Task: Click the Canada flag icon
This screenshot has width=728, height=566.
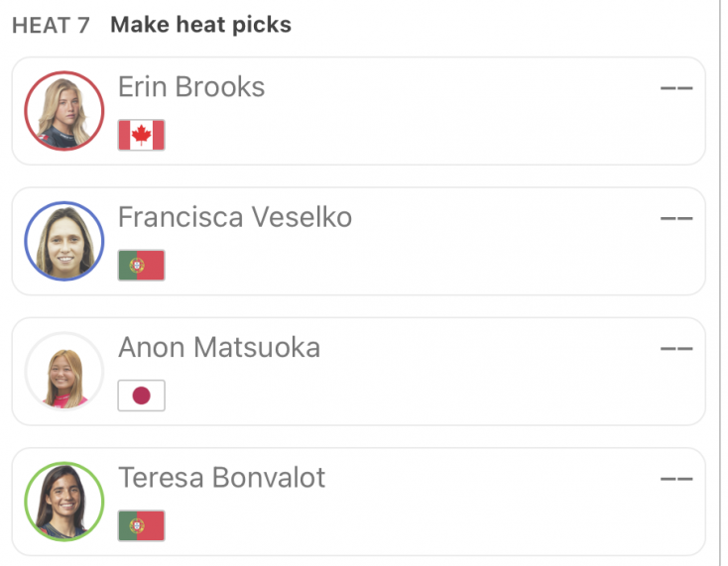Action: point(141,135)
